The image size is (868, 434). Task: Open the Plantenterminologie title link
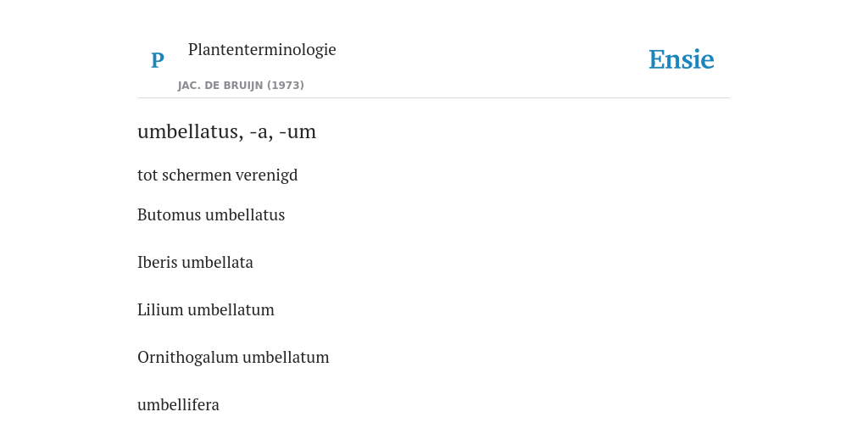click(x=262, y=49)
